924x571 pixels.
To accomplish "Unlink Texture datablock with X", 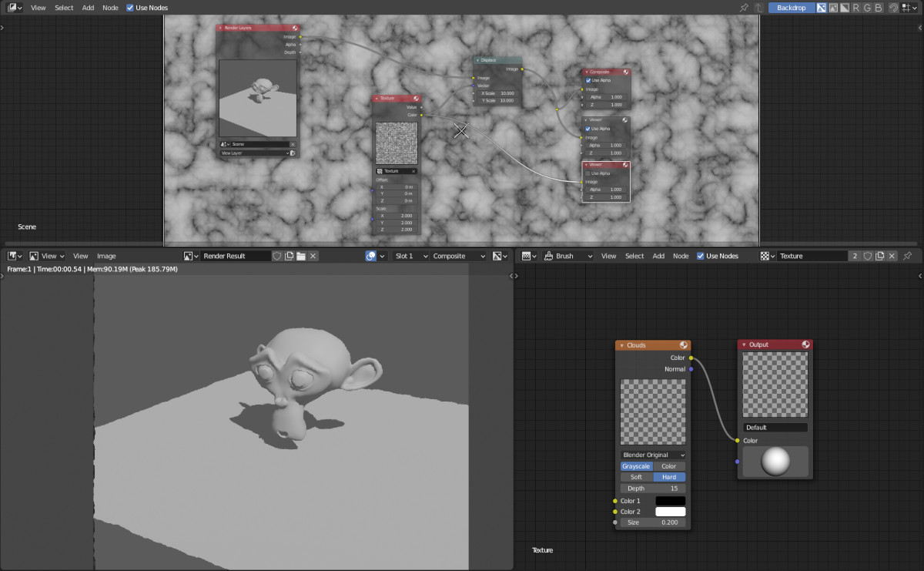I will 892,256.
